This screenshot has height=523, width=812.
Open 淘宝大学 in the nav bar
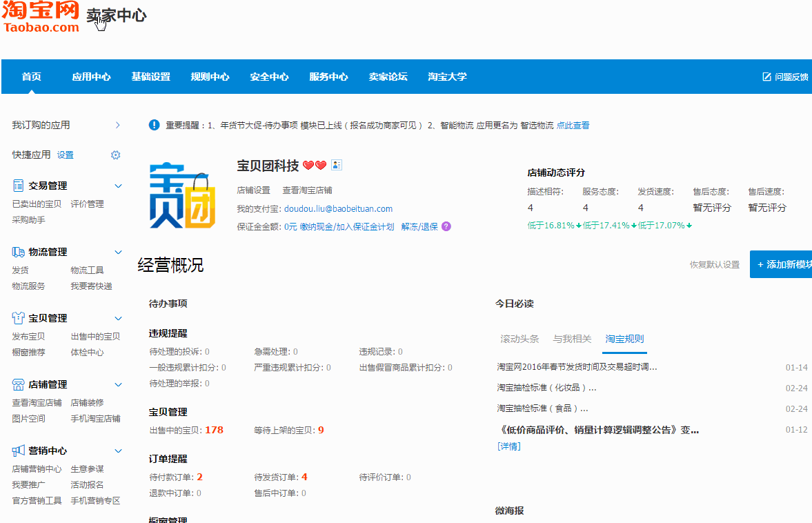pyautogui.click(x=448, y=77)
